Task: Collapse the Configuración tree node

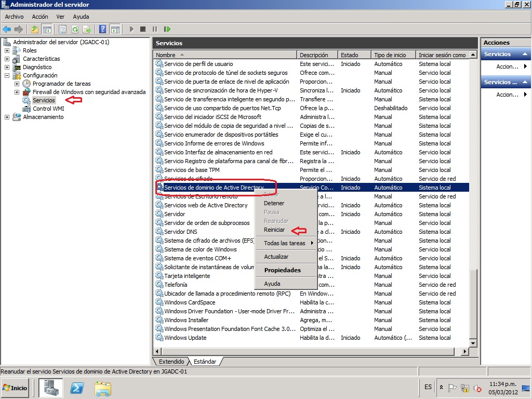Action: click(7, 75)
